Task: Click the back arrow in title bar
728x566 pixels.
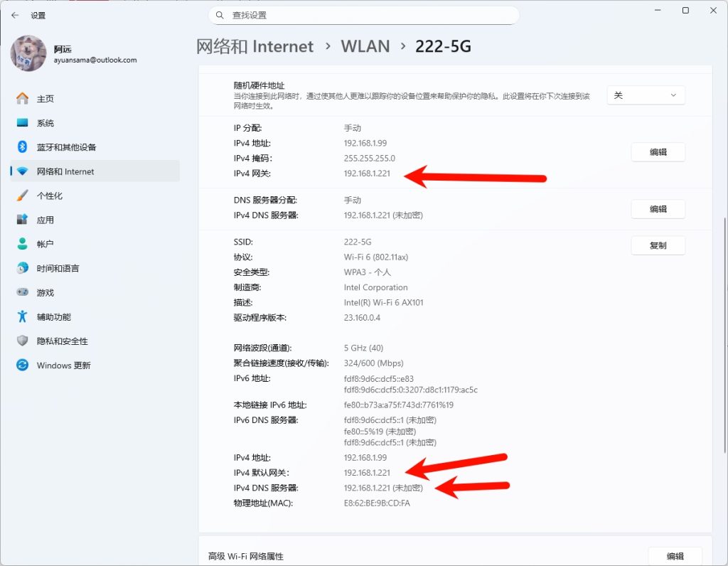Action: (15, 14)
